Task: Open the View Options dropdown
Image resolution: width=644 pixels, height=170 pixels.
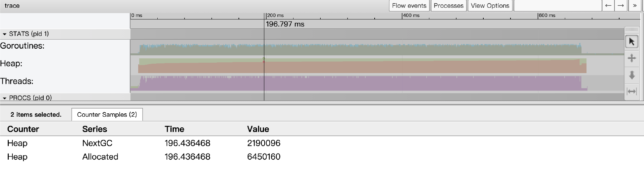Action: point(490,6)
